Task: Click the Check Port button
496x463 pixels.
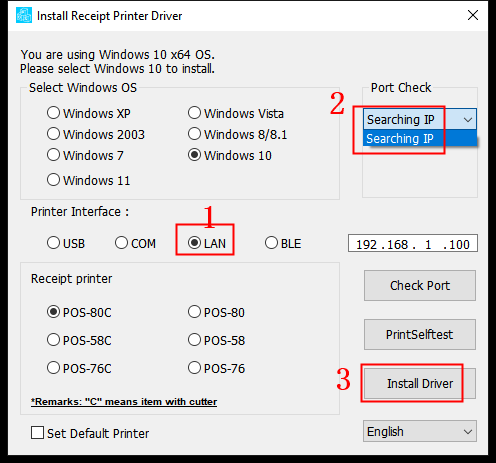Action: pos(420,286)
